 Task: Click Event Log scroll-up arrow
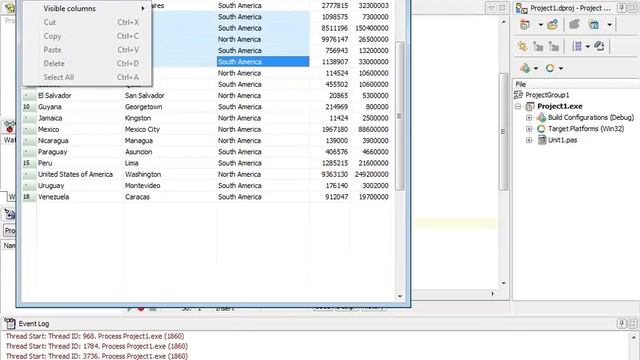tap(633, 338)
